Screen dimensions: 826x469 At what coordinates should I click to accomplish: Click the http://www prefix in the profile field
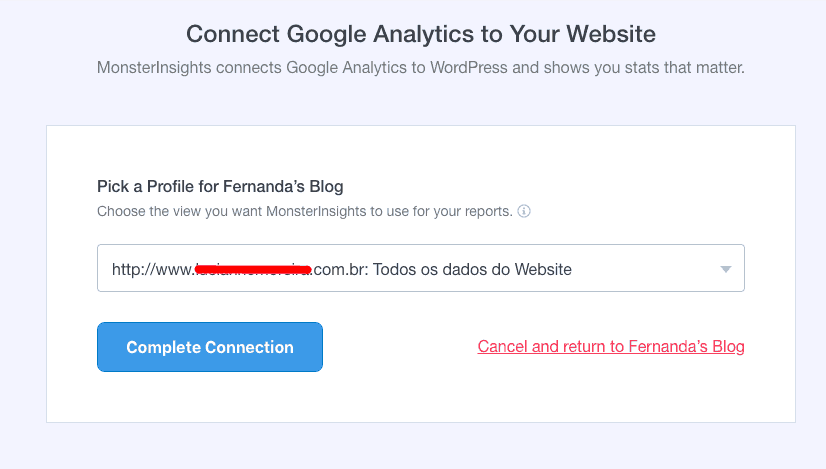tap(153, 269)
